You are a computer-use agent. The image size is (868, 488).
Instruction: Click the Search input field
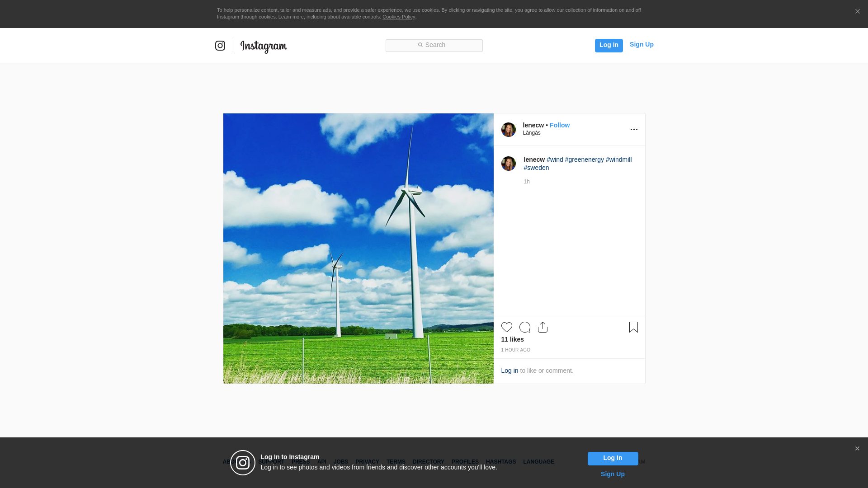point(434,45)
